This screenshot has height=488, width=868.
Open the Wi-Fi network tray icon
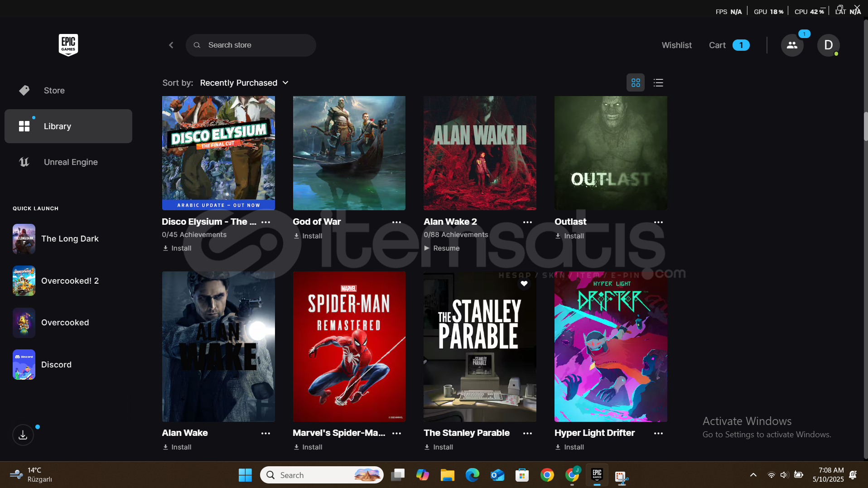(x=772, y=475)
